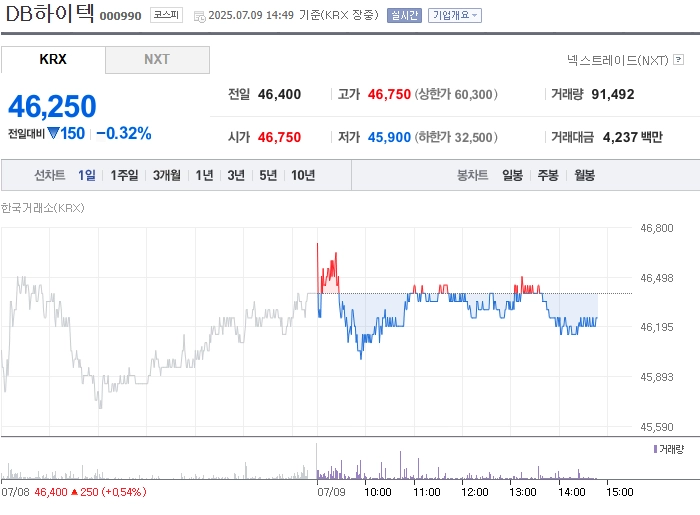This screenshot has height=515, width=700.
Task: Click the 봉차트 label
Action: pos(472,175)
